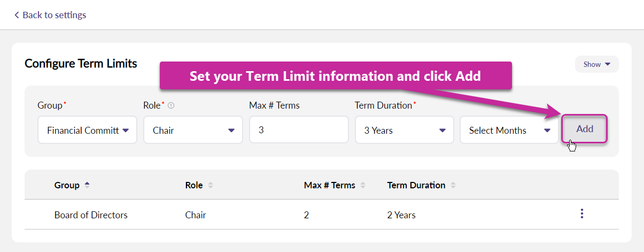The image size is (644, 252).
Task: Sort table by Role column icon
Action: tap(211, 185)
